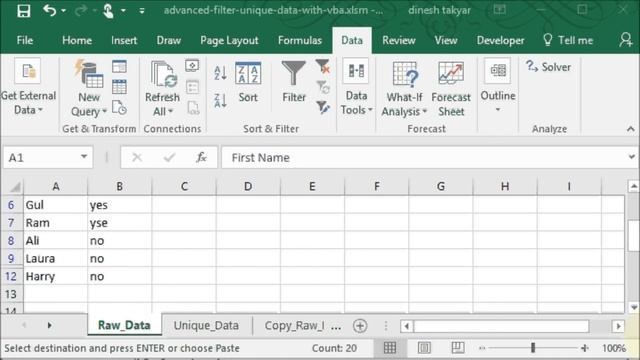The height and width of the screenshot is (360, 640).
Task: Redo the last undone action
Action: coord(81,11)
